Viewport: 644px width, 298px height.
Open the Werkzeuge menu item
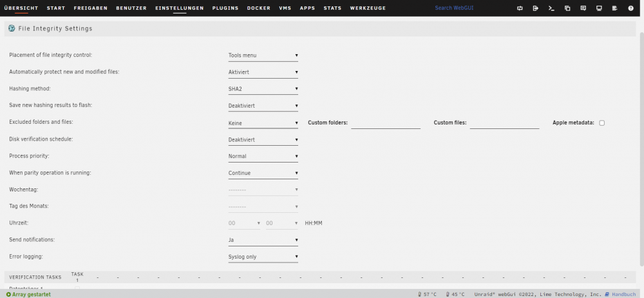click(x=368, y=8)
